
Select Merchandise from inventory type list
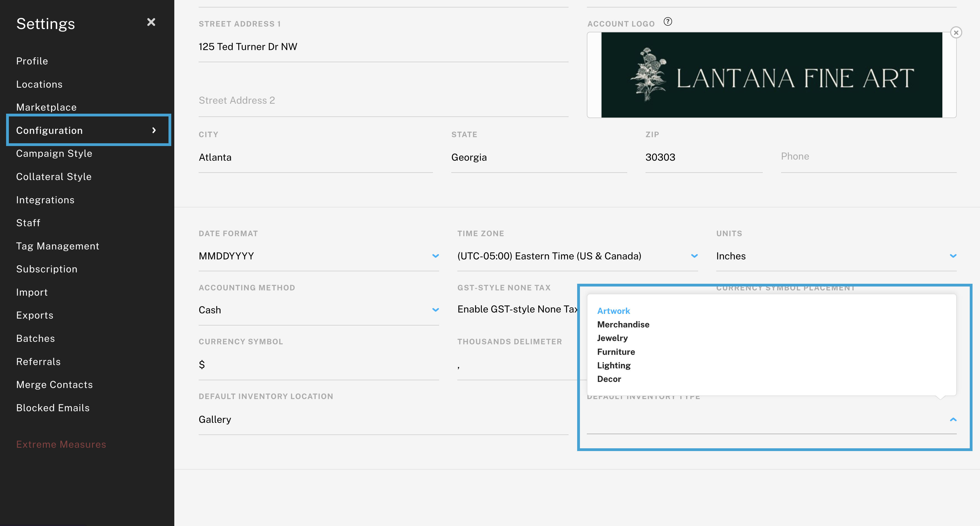[623, 324]
